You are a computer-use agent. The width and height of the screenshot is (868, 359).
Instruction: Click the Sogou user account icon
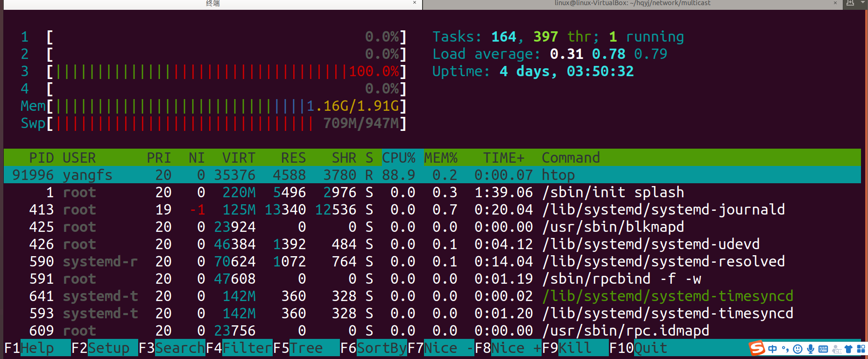point(837,349)
